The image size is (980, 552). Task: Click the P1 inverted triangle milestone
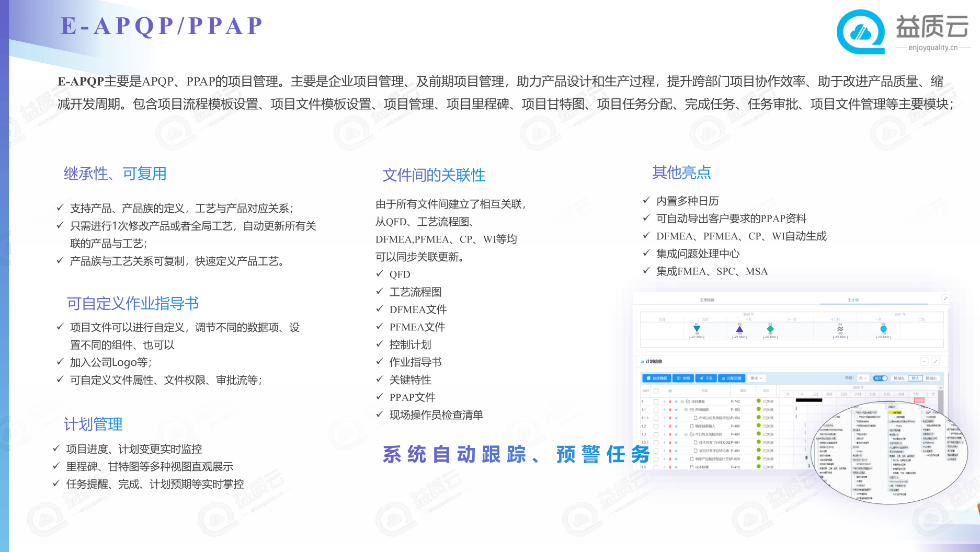(697, 329)
